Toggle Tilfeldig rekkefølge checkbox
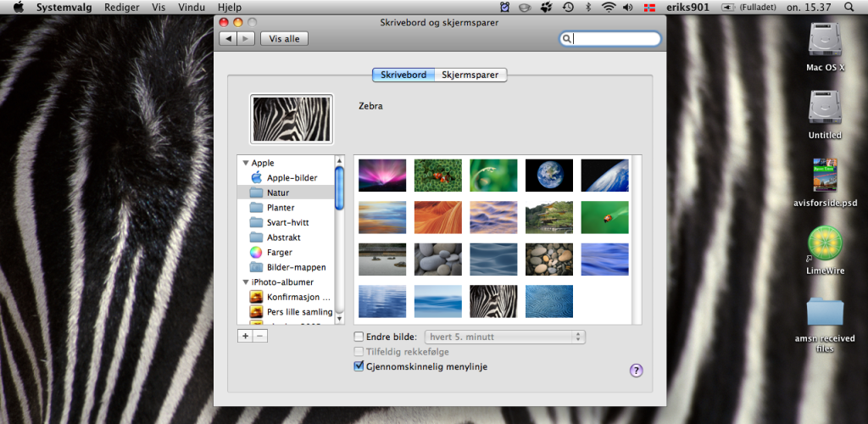 pyautogui.click(x=359, y=351)
